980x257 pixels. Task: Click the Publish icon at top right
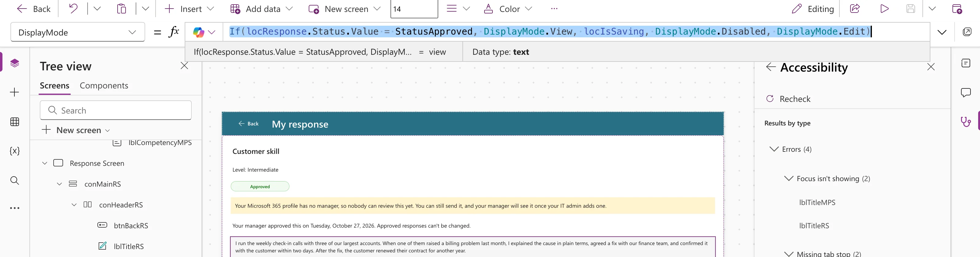[957, 8]
